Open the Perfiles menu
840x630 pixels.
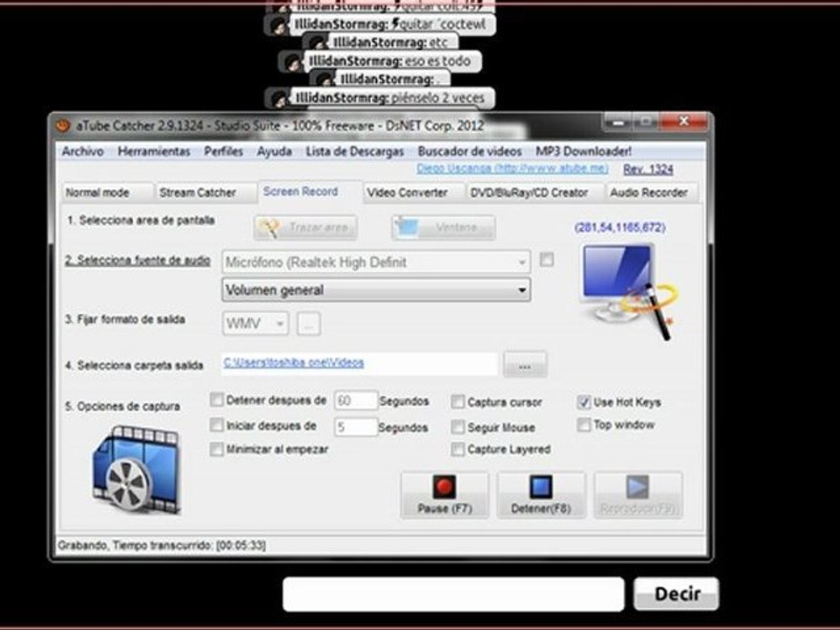coord(223,151)
